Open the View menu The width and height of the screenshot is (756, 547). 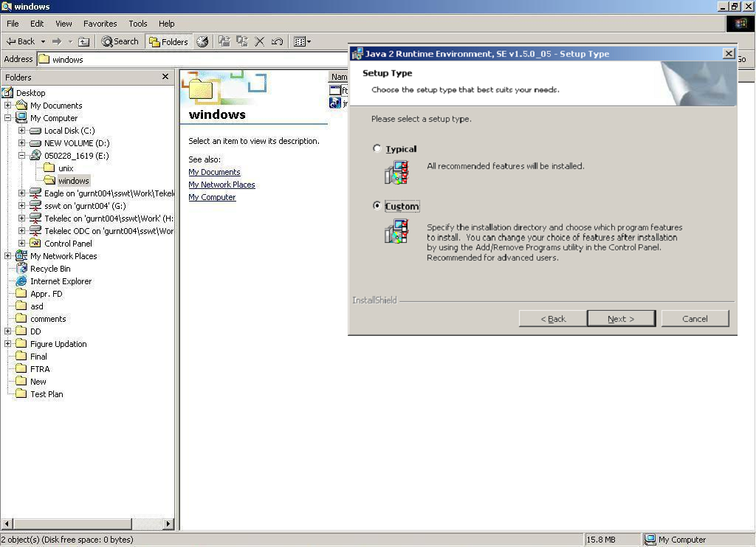click(63, 24)
